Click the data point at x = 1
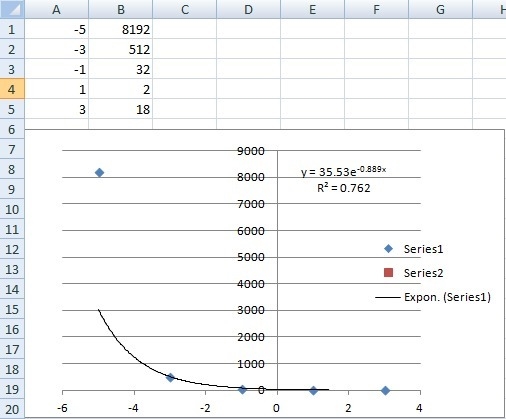506x419 pixels. [313, 391]
